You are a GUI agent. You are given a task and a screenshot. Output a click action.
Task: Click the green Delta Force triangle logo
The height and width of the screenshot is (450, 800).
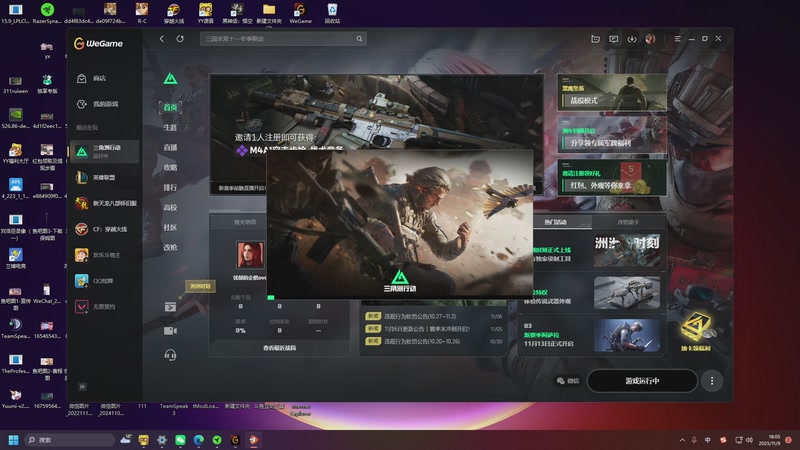170,79
